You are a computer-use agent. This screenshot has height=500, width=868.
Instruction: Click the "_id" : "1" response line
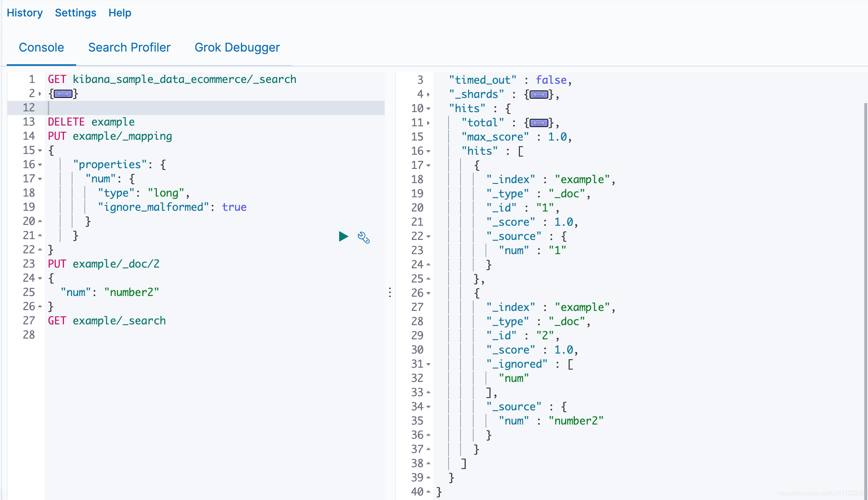click(x=523, y=208)
